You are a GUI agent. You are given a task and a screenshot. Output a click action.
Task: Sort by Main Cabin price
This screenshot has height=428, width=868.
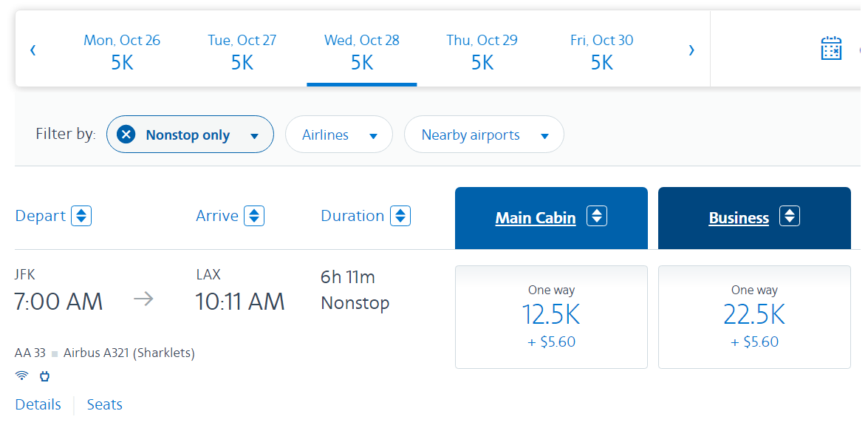[x=596, y=216]
